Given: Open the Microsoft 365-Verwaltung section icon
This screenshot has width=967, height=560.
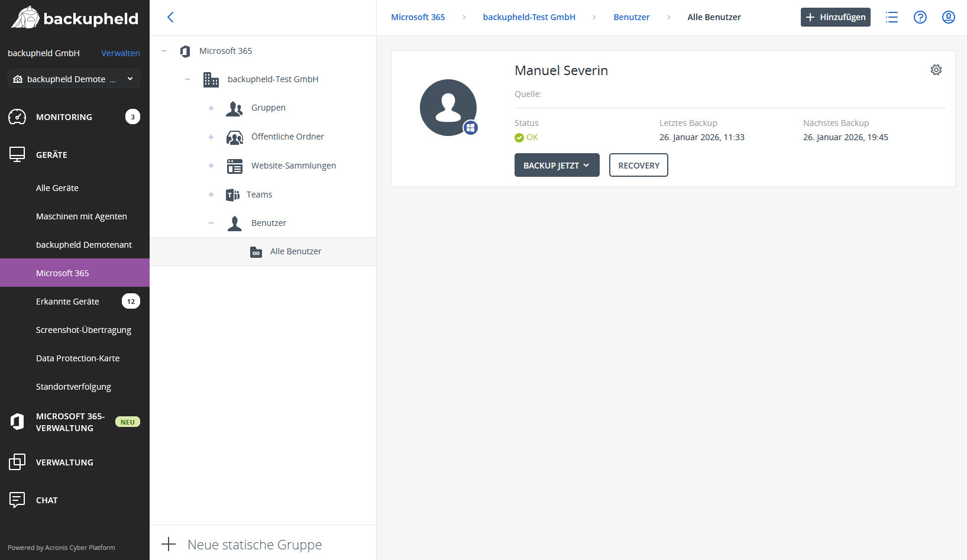Looking at the screenshot, I should click(x=17, y=421).
